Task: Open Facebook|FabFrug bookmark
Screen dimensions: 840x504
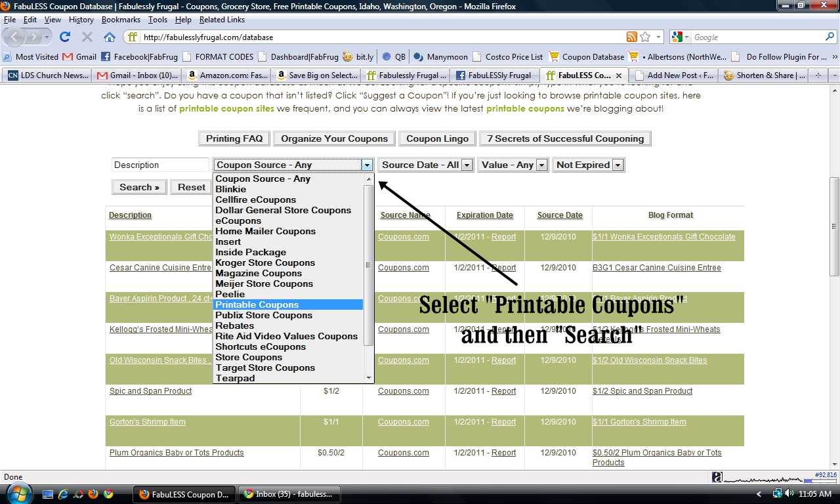Action: (x=139, y=57)
